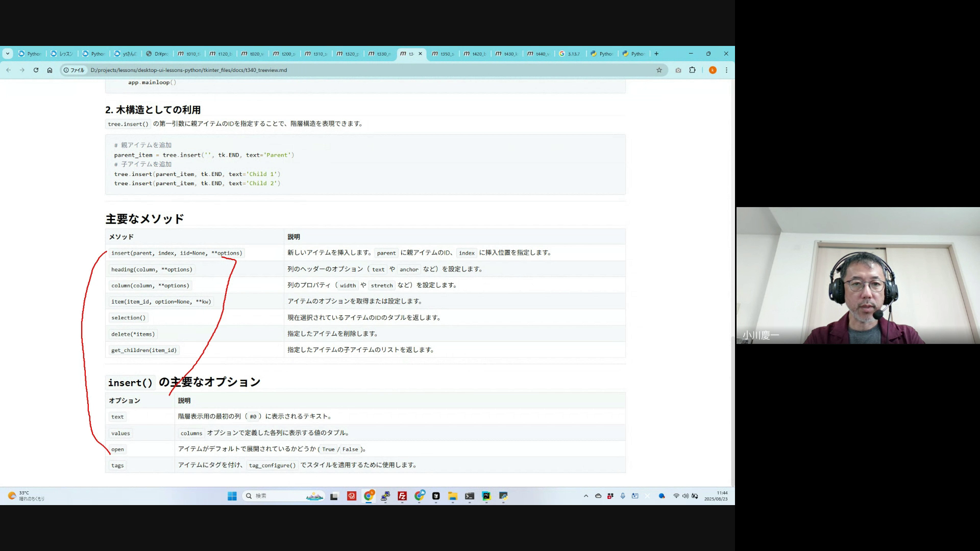Click the camera icon beside the bookmark star
The image size is (980, 551).
[x=678, y=70]
